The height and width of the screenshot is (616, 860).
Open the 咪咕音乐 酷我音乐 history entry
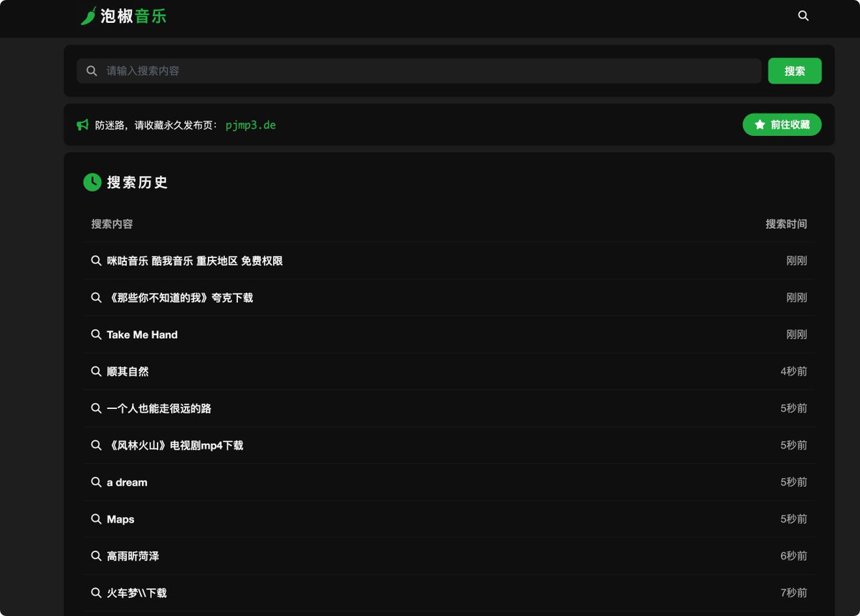coord(195,261)
